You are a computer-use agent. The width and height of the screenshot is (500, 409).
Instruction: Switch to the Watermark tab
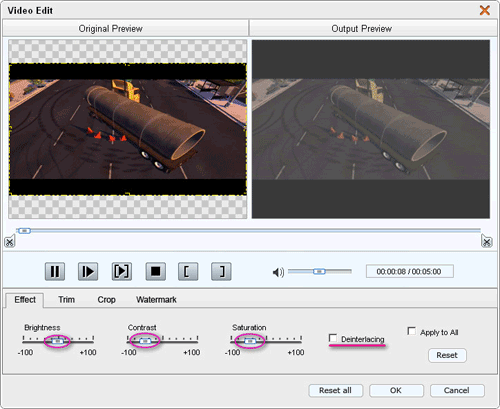pyautogui.click(x=156, y=300)
